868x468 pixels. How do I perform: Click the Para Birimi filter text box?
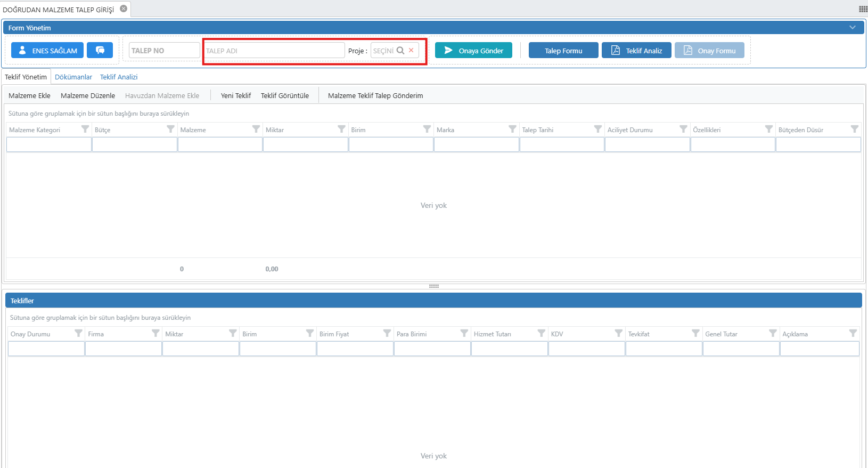[432, 349]
